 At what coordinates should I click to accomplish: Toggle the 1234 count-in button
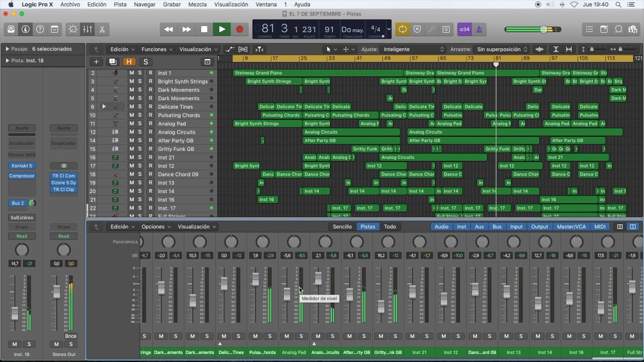464,29
